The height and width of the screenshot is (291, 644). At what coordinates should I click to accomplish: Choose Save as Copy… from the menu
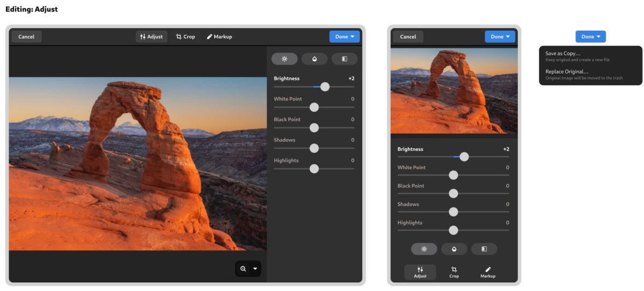point(590,56)
